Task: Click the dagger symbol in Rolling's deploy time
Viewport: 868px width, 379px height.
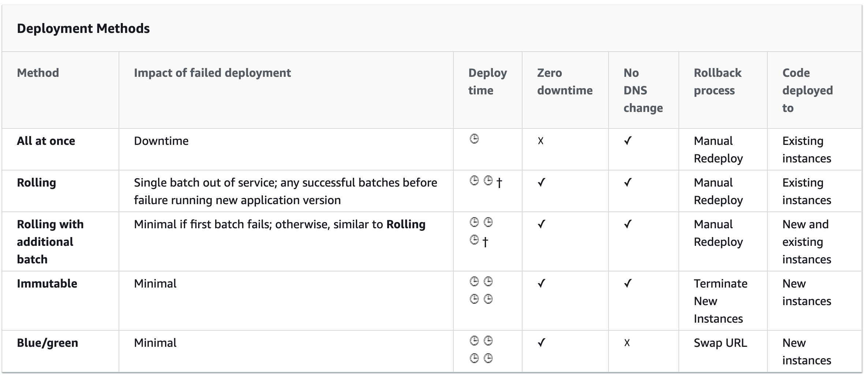Action: [x=499, y=183]
